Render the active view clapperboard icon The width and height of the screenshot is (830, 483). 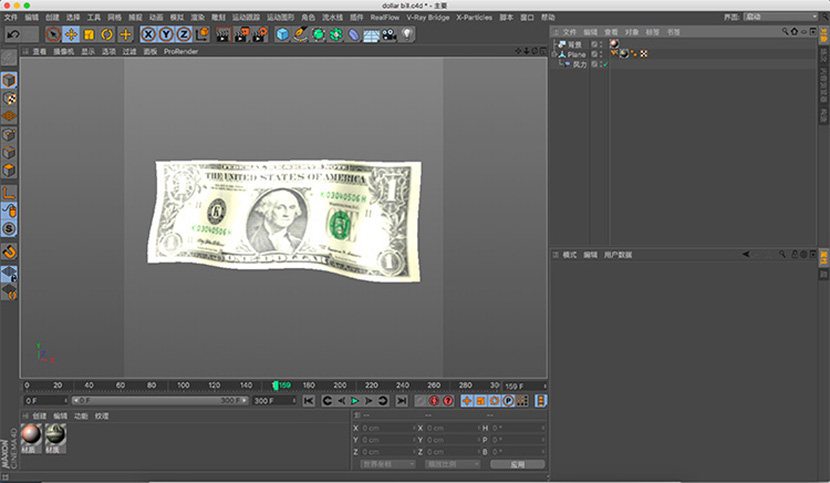[223, 34]
